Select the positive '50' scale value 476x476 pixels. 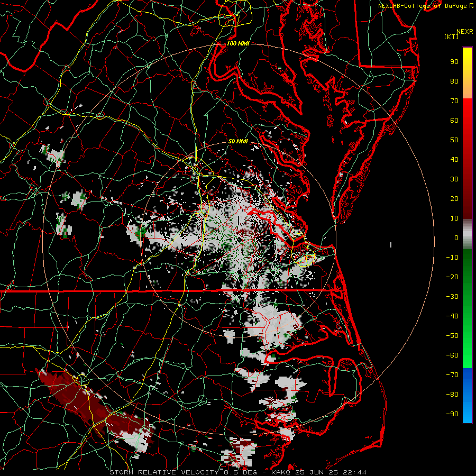click(454, 140)
